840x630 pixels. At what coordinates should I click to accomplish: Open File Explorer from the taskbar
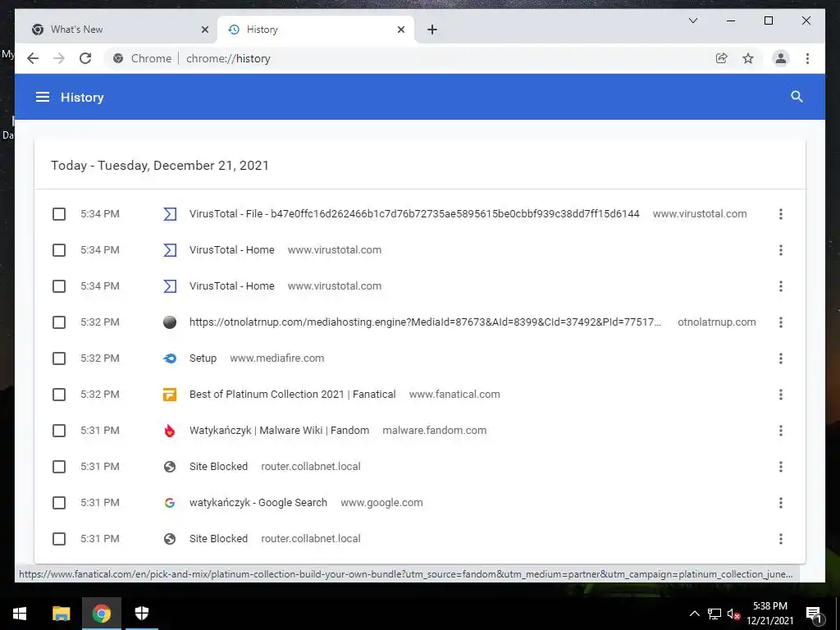click(x=61, y=614)
